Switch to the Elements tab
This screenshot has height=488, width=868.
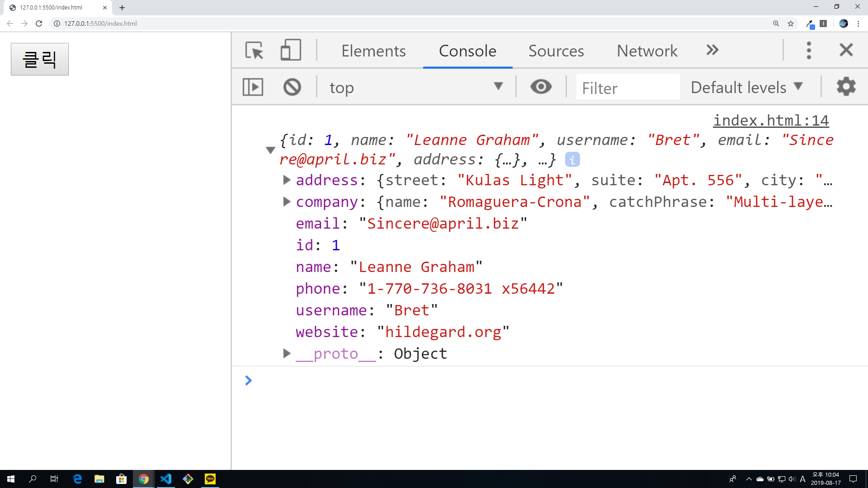coord(373,51)
